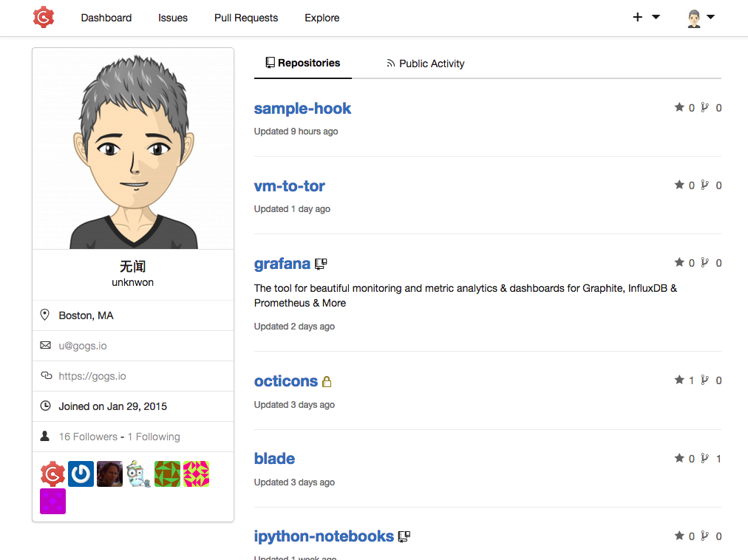748x560 pixels.
Task: Click the star icon on grafana row
Action: [x=679, y=262]
